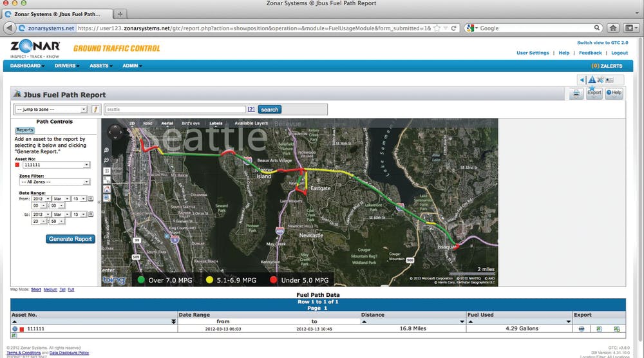The height and width of the screenshot is (358, 644).
Task: Click the warning triangle alert icon
Action: [592, 80]
